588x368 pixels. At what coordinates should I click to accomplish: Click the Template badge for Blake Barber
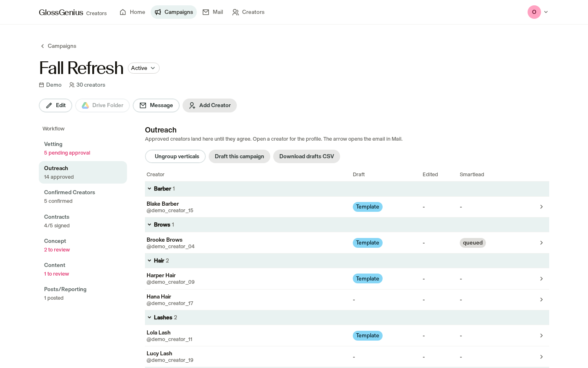(367, 207)
